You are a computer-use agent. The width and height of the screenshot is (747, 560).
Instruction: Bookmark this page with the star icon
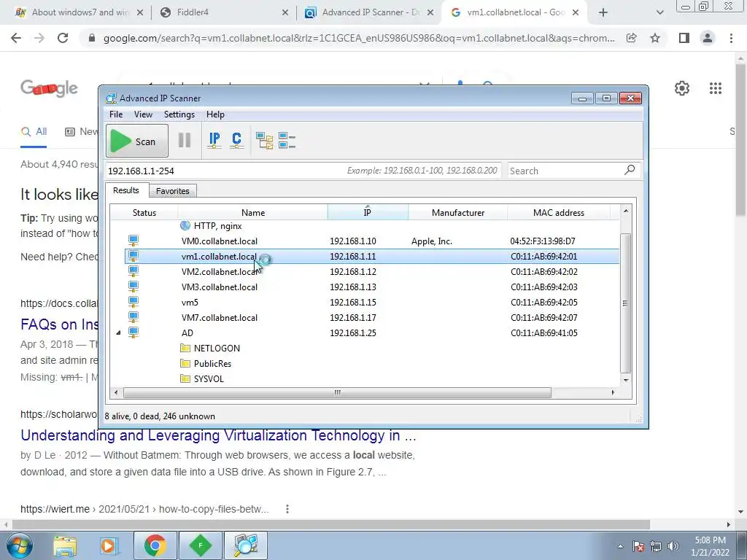point(655,38)
